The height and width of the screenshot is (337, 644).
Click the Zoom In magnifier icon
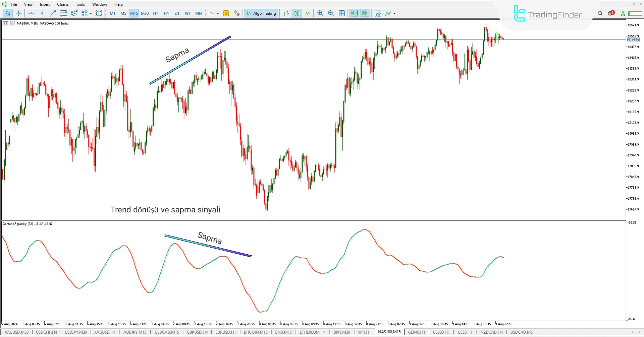tap(320, 13)
